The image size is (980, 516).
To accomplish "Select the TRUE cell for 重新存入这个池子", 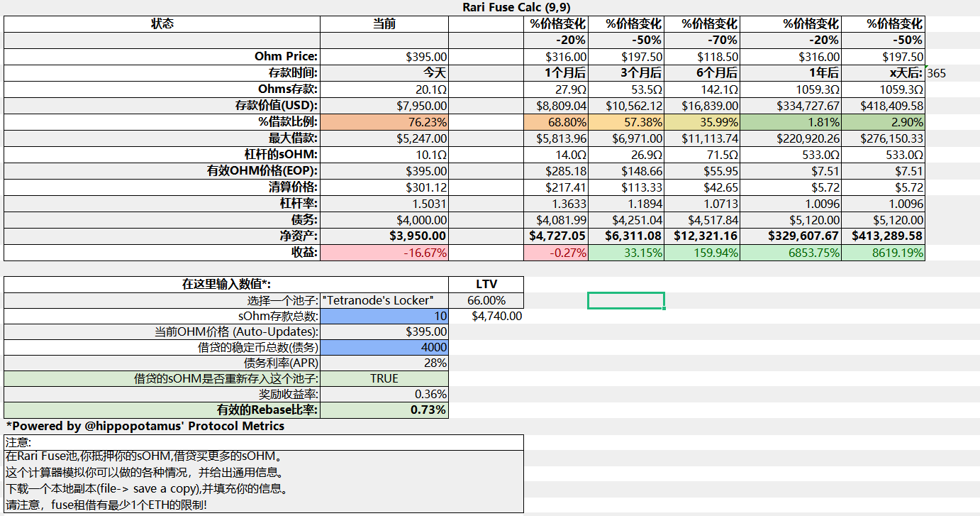I will coord(384,378).
